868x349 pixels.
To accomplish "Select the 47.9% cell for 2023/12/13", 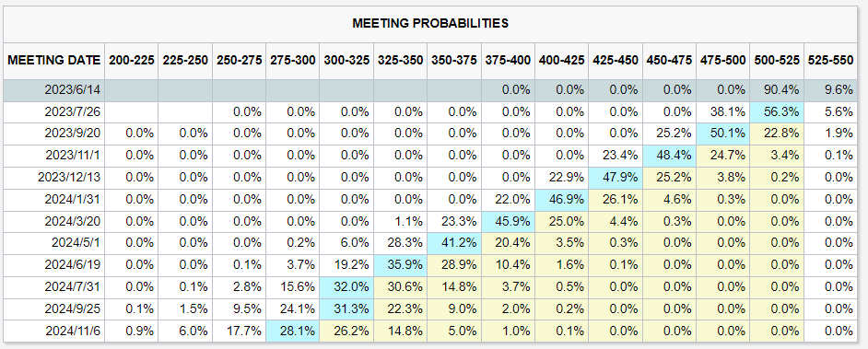I will pos(616,177).
